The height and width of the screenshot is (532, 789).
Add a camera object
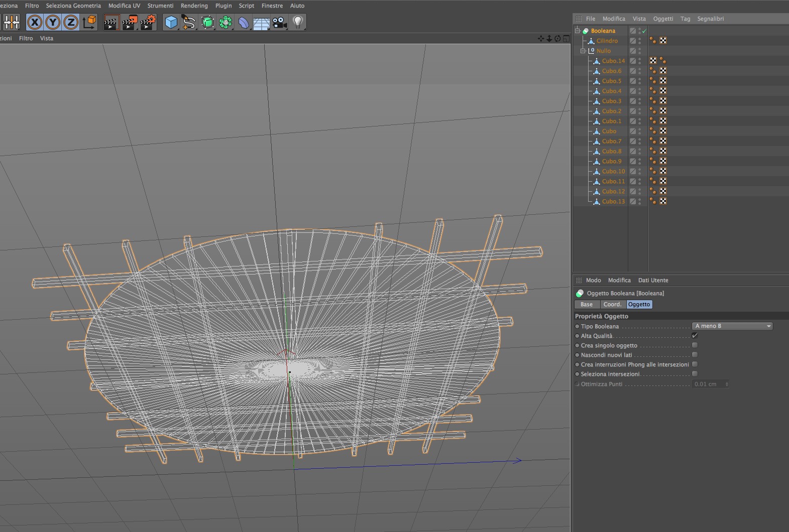[279, 22]
